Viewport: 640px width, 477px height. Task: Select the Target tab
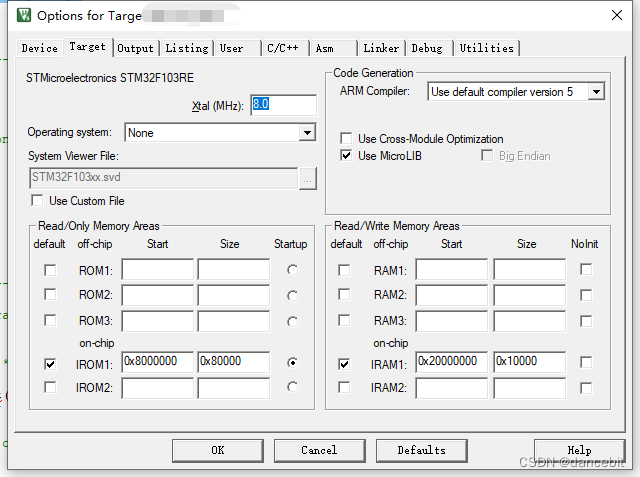pos(87,47)
